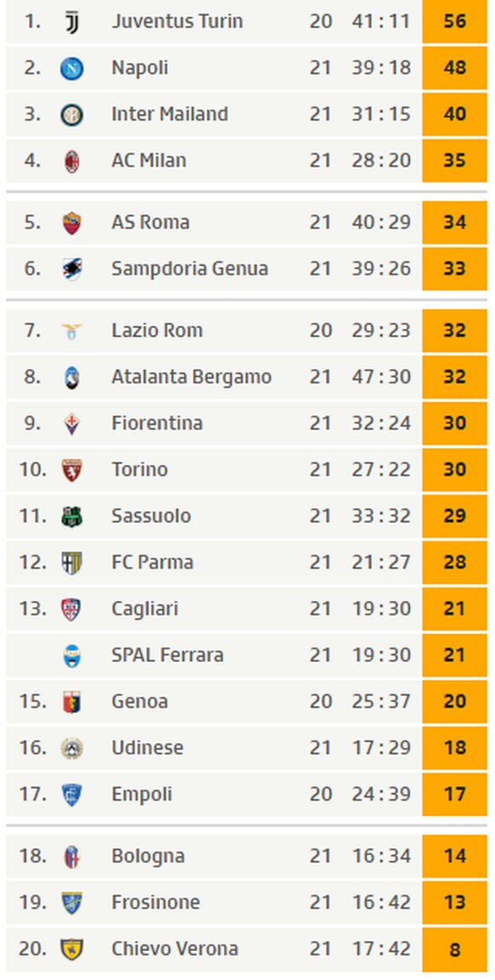Open the FC Parma team page

[152, 562]
